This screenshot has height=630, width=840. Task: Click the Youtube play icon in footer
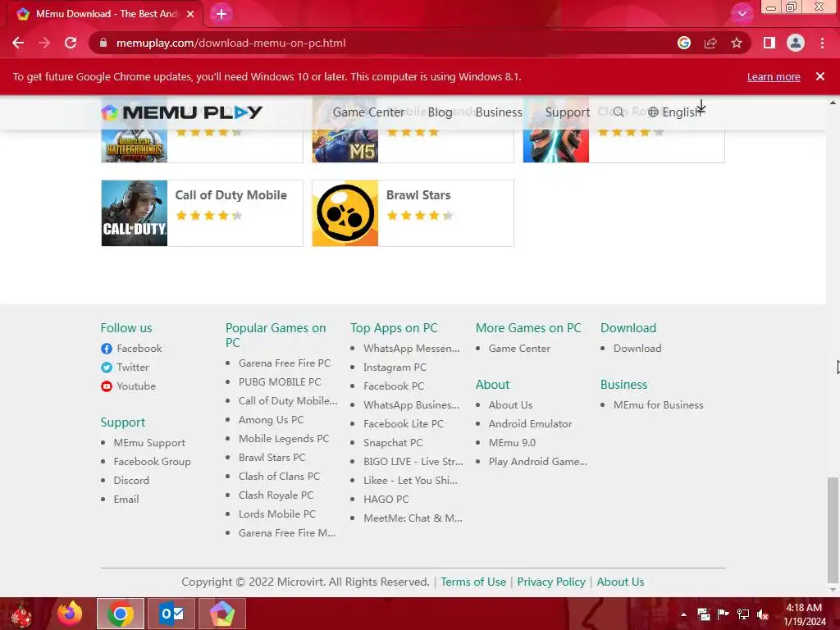[107, 386]
